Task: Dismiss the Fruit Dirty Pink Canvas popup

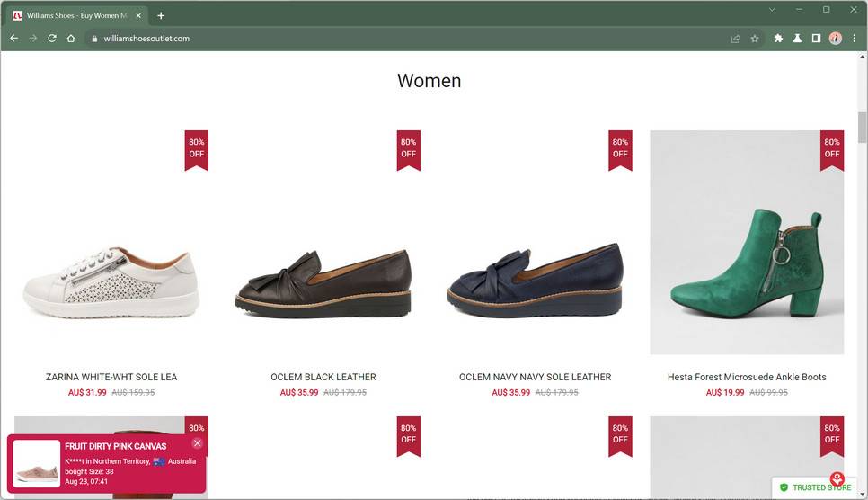Action: coord(197,443)
